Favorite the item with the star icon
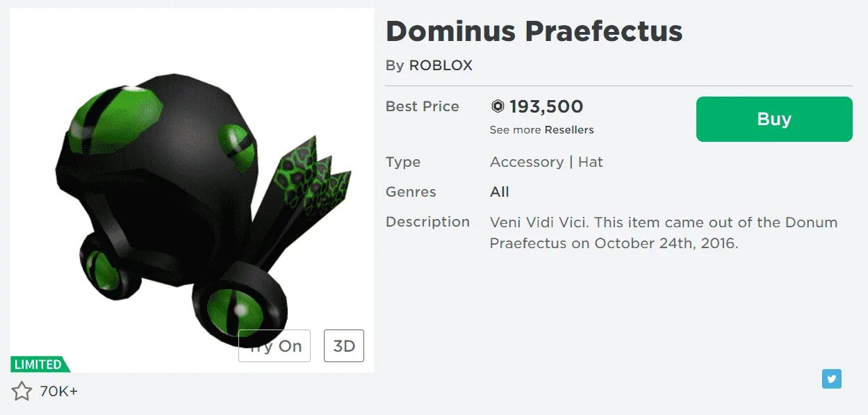 pos(22,391)
